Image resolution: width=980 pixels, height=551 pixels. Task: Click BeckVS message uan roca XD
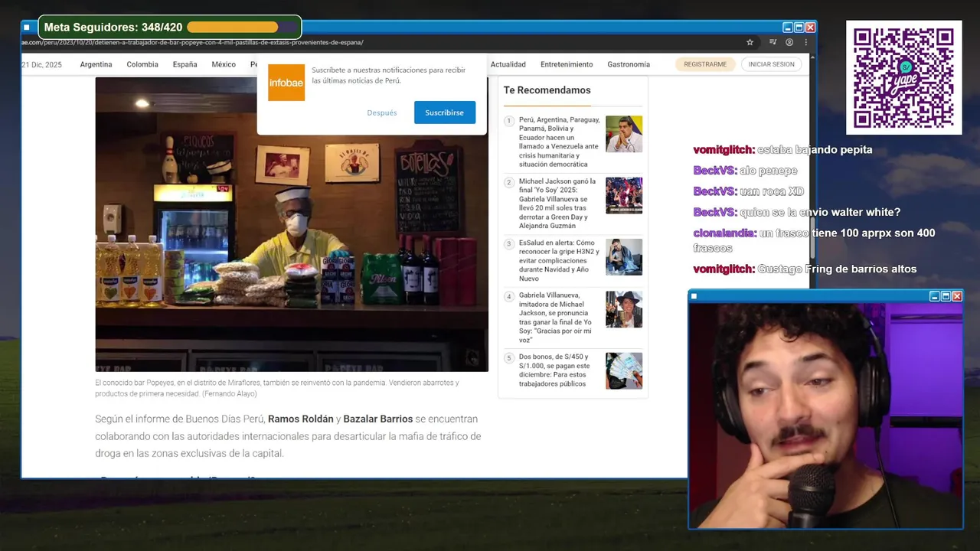(x=748, y=191)
